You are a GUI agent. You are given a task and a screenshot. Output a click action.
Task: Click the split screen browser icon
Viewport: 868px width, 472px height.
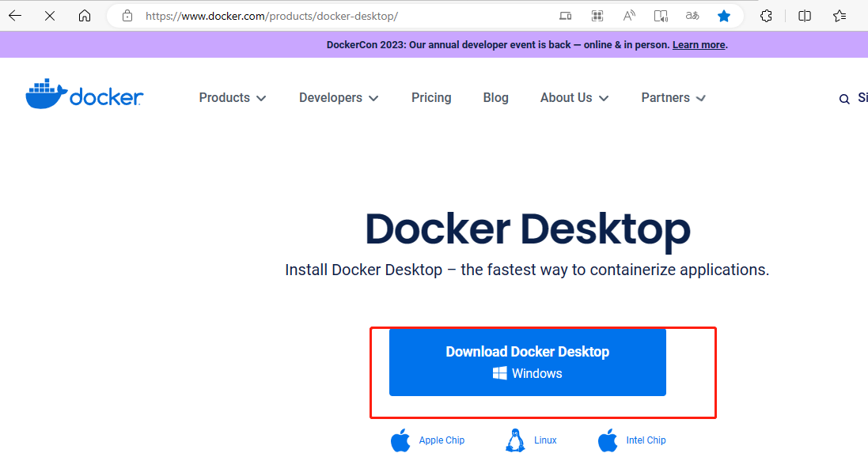pyautogui.click(x=804, y=15)
